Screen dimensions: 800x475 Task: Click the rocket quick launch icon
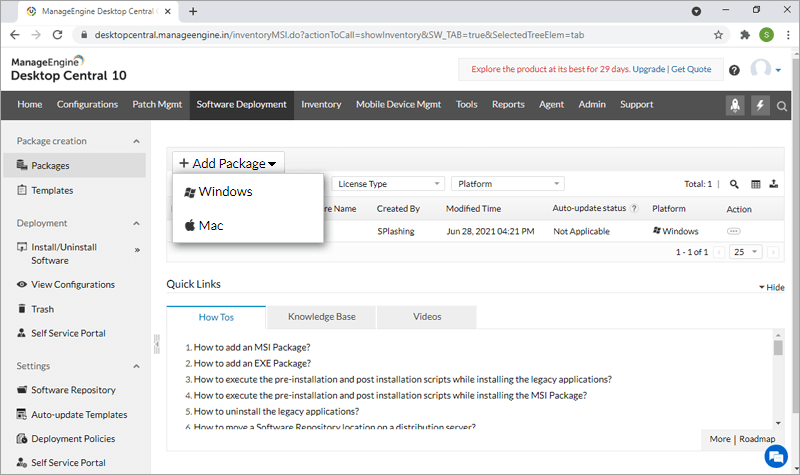(x=735, y=105)
